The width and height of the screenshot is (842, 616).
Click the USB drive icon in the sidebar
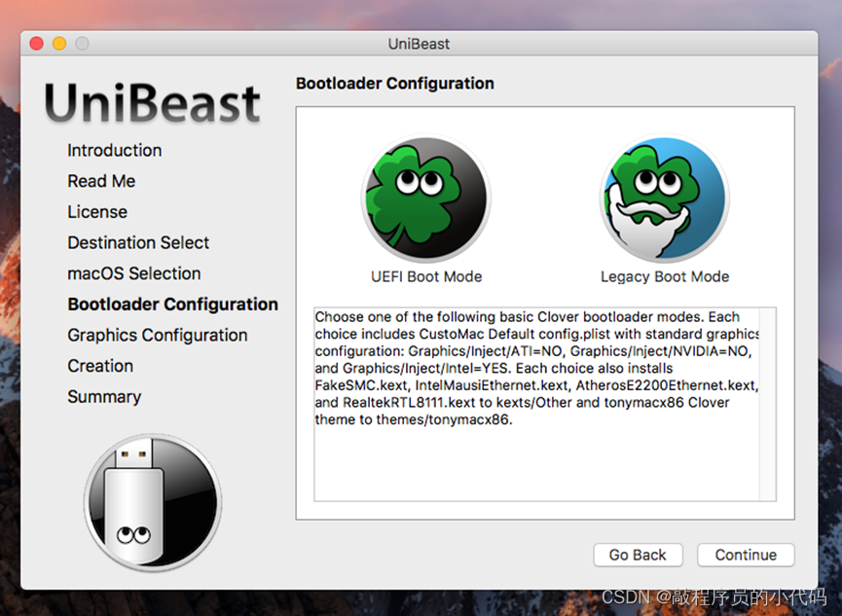pyautogui.click(x=153, y=503)
